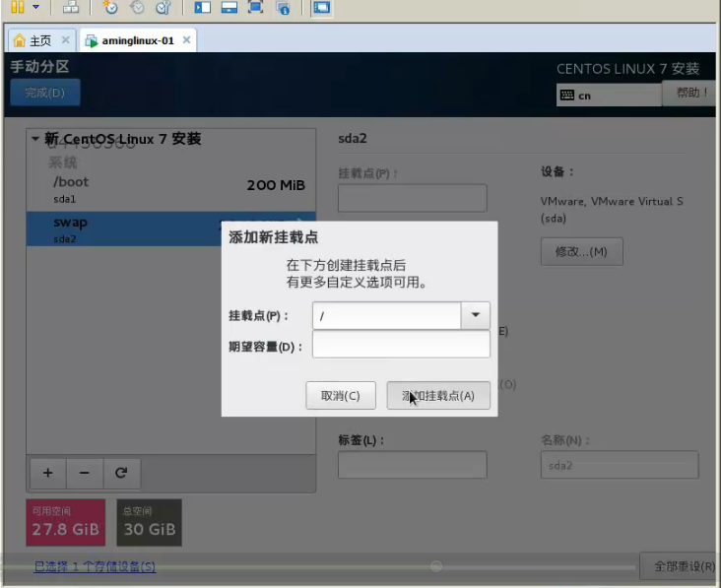Viewport: 721px width, 588px height.
Task: Expand the mount point dropdown arrow in dialog
Action: click(x=476, y=315)
